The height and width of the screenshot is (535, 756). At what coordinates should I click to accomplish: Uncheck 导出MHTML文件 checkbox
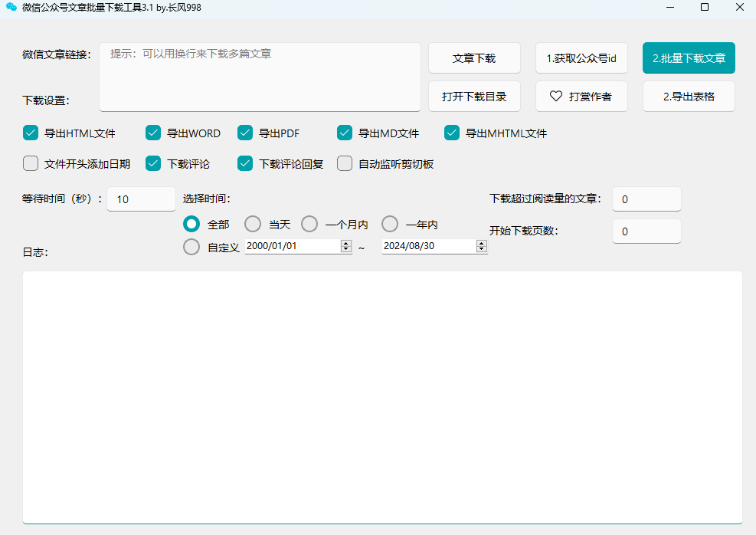tap(452, 133)
